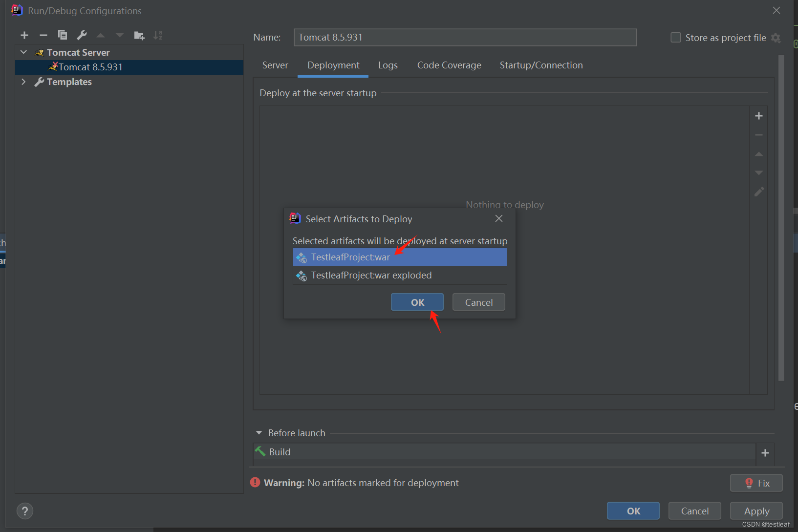Open help with question mark button
Image resolution: width=798 pixels, height=532 pixels.
(x=25, y=511)
